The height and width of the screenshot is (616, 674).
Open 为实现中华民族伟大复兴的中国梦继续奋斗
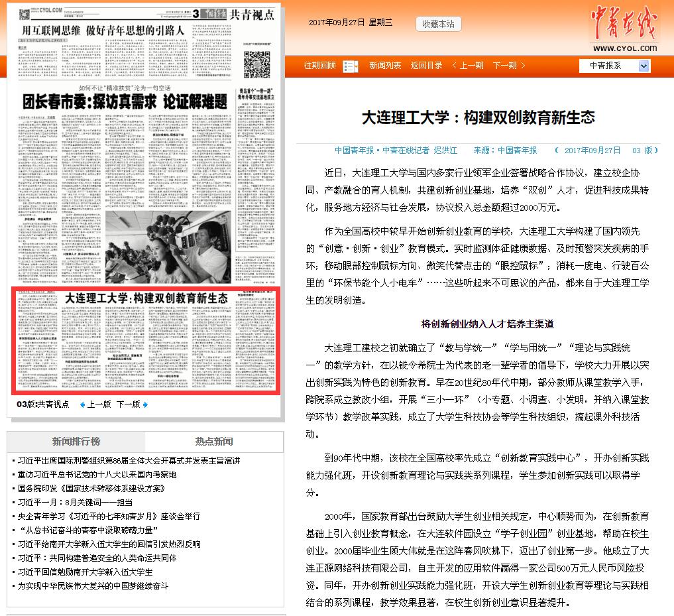coord(93,586)
